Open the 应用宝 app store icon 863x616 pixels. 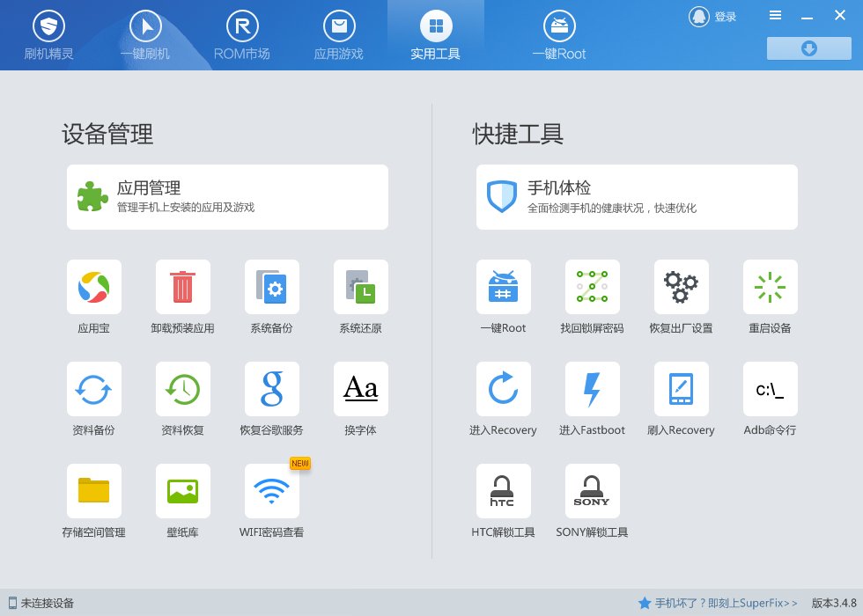[93, 287]
